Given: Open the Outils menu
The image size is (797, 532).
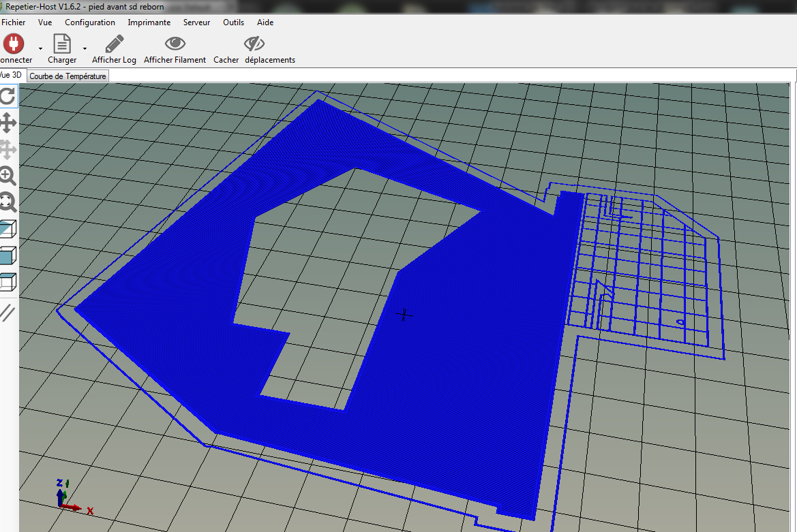Looking at the screenshot, I should point(233,22).
